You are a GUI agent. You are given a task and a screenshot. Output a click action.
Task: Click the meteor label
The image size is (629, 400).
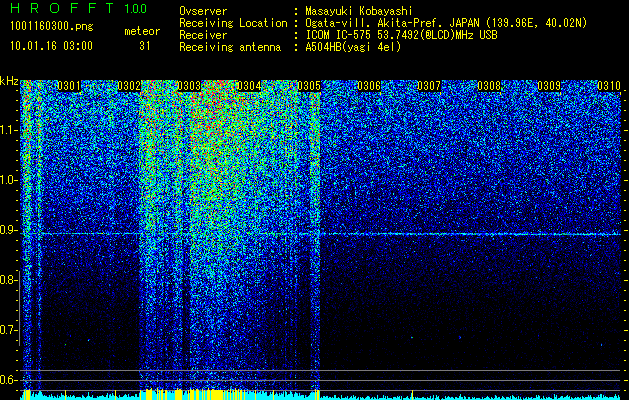coord(142,31)
